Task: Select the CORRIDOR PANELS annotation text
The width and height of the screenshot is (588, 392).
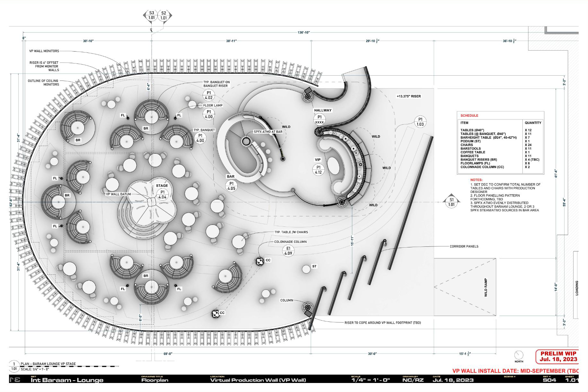Action: pos(464,246)
